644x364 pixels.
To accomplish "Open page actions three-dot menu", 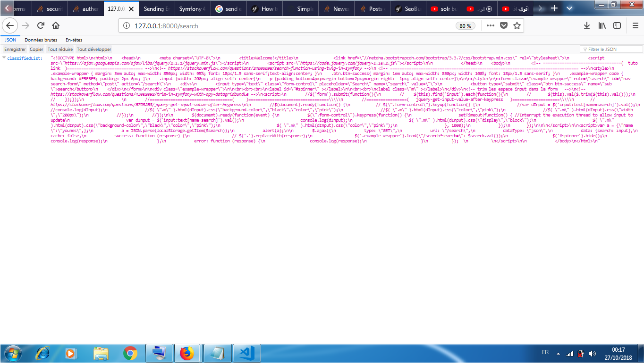I will coord(491,25).
